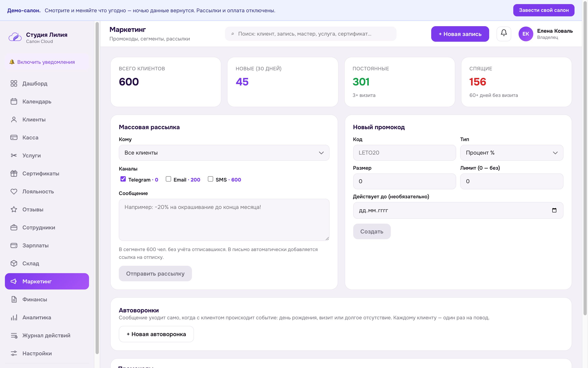Image resolution: width=588 pixels, height=368 pixels.
Task: Open Журнал действий
Action: 47,335
